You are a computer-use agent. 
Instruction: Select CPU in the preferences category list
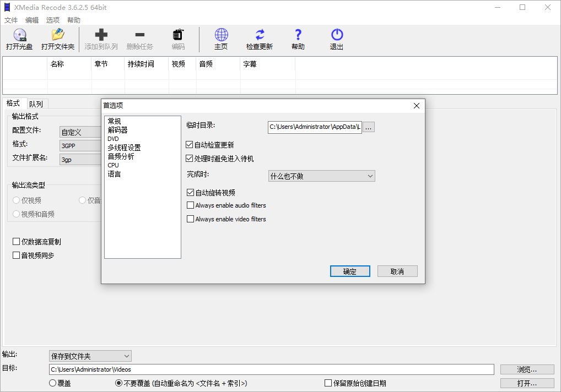(x=114, y=165)
